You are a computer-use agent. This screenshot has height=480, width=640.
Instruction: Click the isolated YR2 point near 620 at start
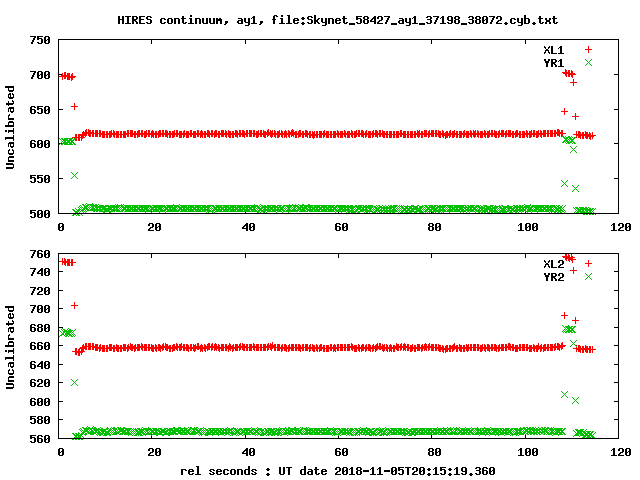[74, 382]
